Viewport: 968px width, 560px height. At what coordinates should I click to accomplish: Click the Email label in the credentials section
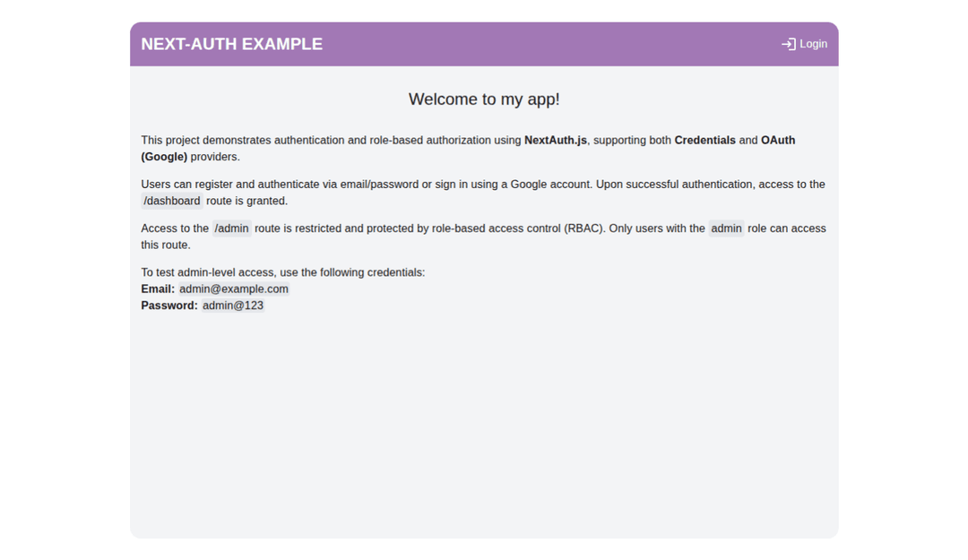[157, 289]
